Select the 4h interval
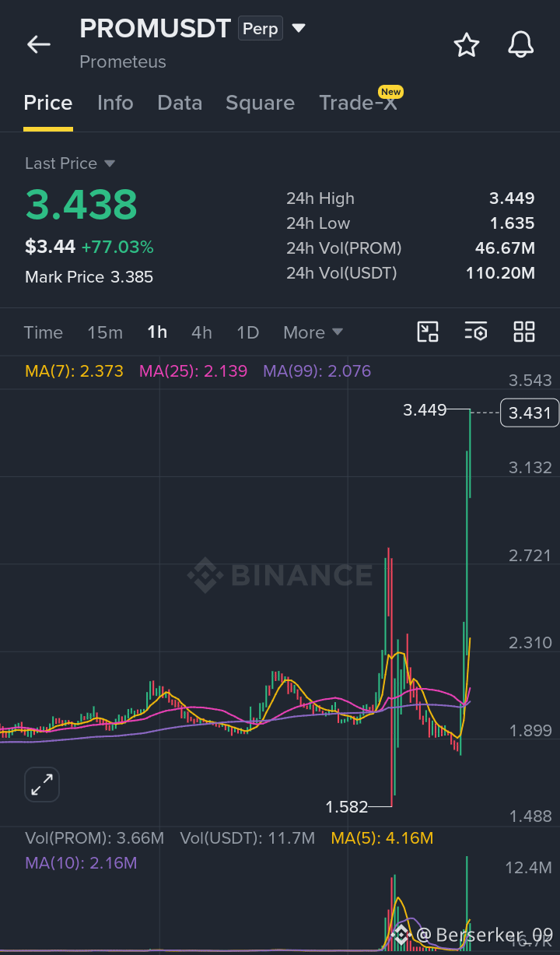The image size is (560, 955). click(201, 332)
